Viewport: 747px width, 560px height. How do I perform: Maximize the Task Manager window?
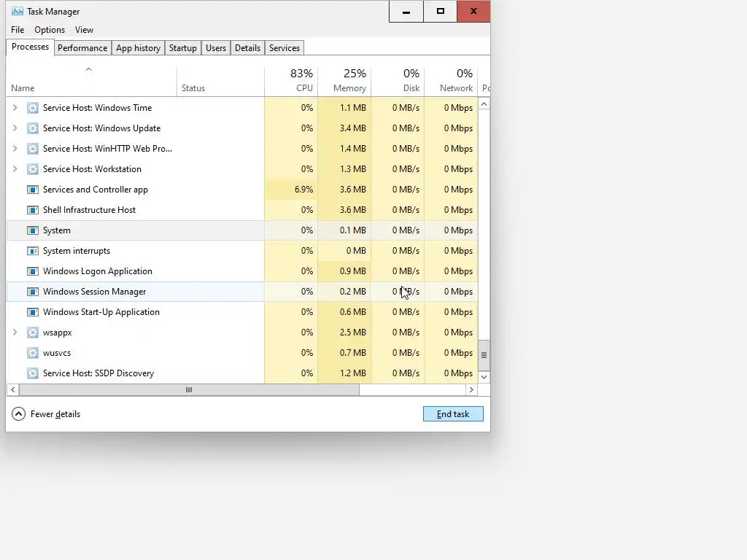440,12
